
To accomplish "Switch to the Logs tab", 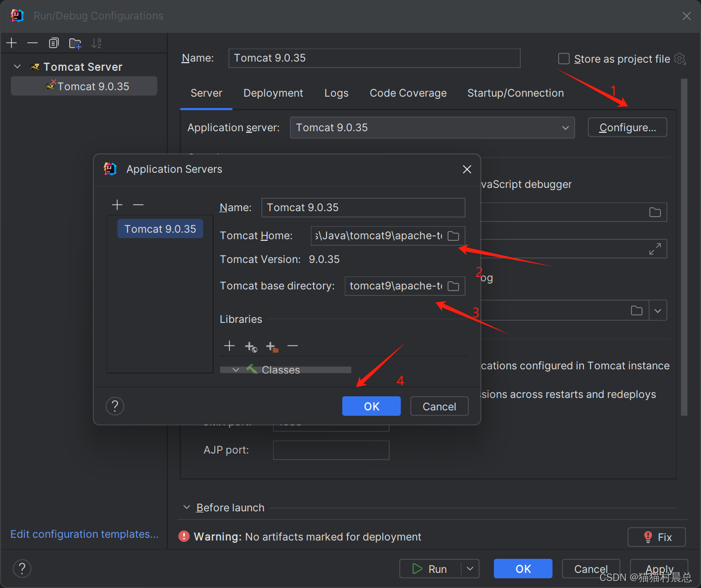I will pyautogui.click(x=336, y=93).
